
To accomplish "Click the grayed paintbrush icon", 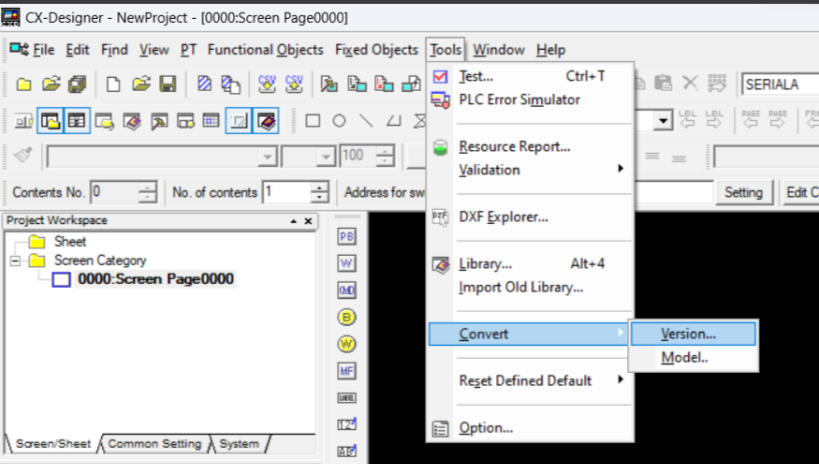I will pyautogui.click(x=22, y=155).
